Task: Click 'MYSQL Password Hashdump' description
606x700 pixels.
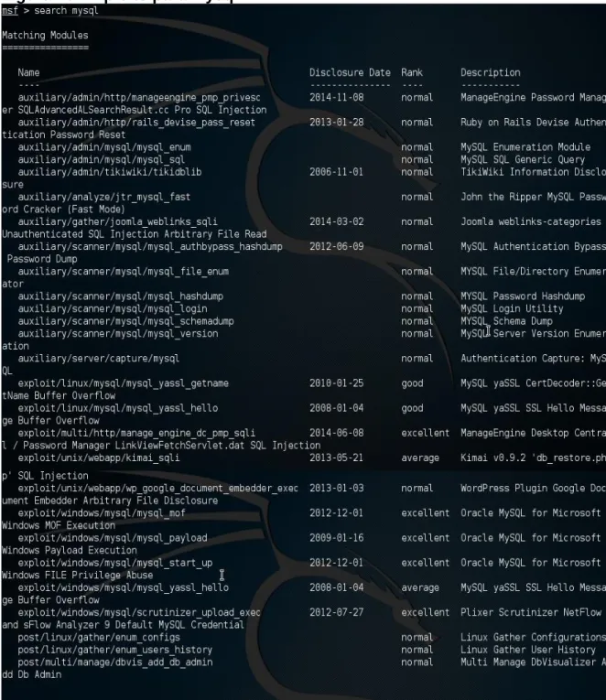Action: pos(523,296)
